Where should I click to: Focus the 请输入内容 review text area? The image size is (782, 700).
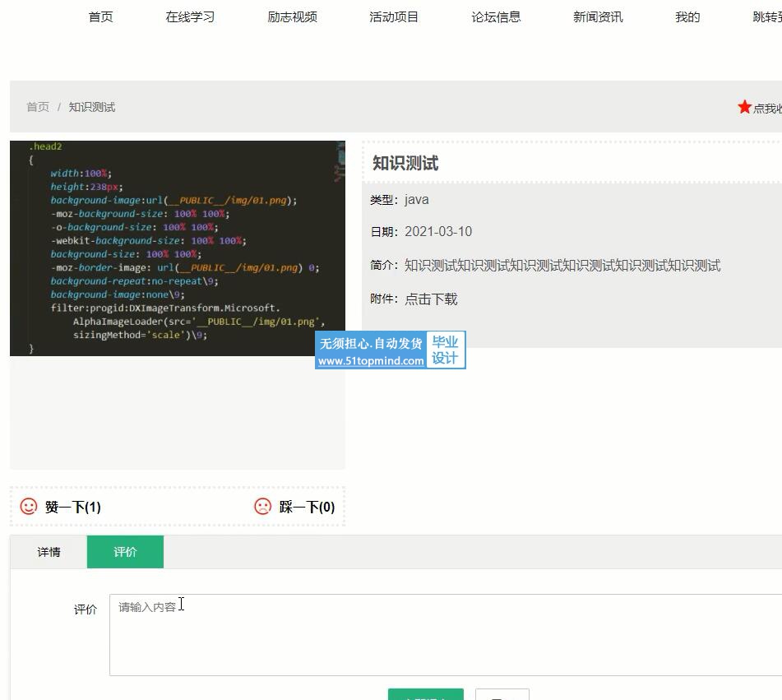[446, 635]
